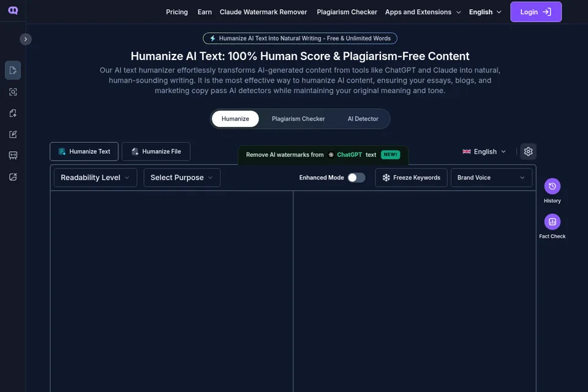Open Fact Check icon
The height and width of the screenshot is (392, 588).
(552, 222)
